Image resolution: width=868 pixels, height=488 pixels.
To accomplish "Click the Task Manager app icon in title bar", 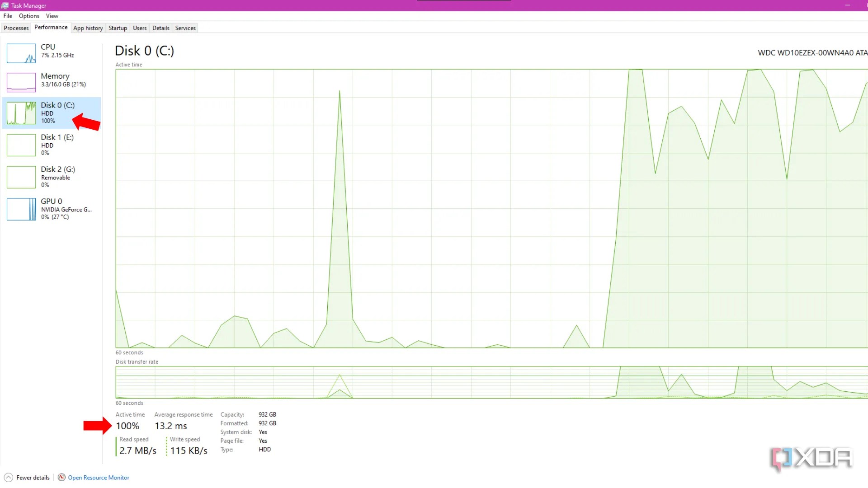I will click(5, 5).
